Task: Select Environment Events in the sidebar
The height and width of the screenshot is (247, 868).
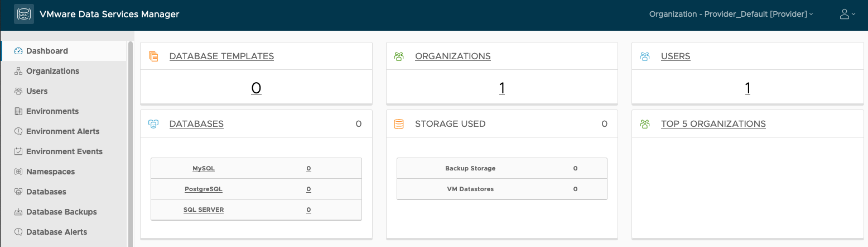Action: 64,151
